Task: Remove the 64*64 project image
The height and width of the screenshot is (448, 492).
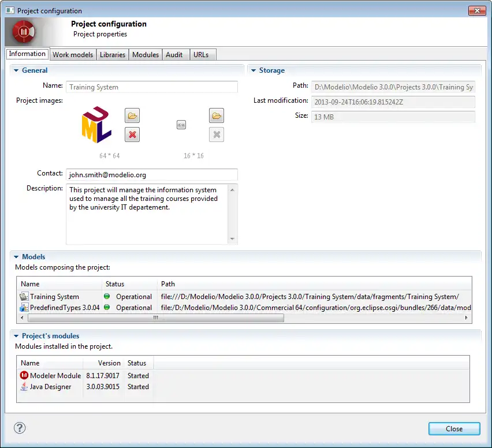Action: point(132,135)
